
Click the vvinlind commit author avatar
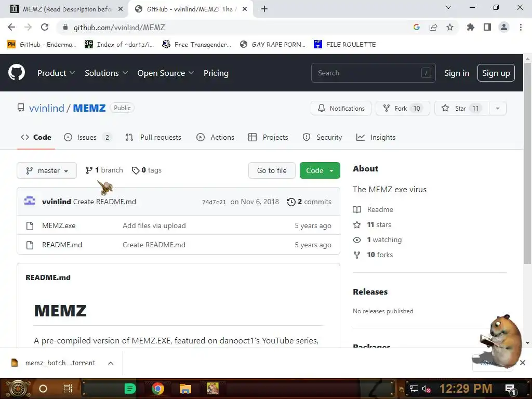[30, 201]
